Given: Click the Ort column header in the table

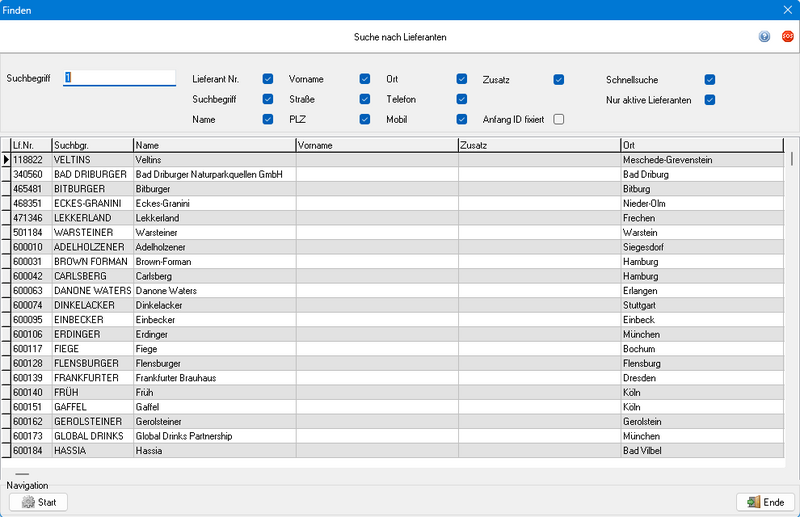Looking at the screenshot, I should pyautogui.click(x=702, y=145).
